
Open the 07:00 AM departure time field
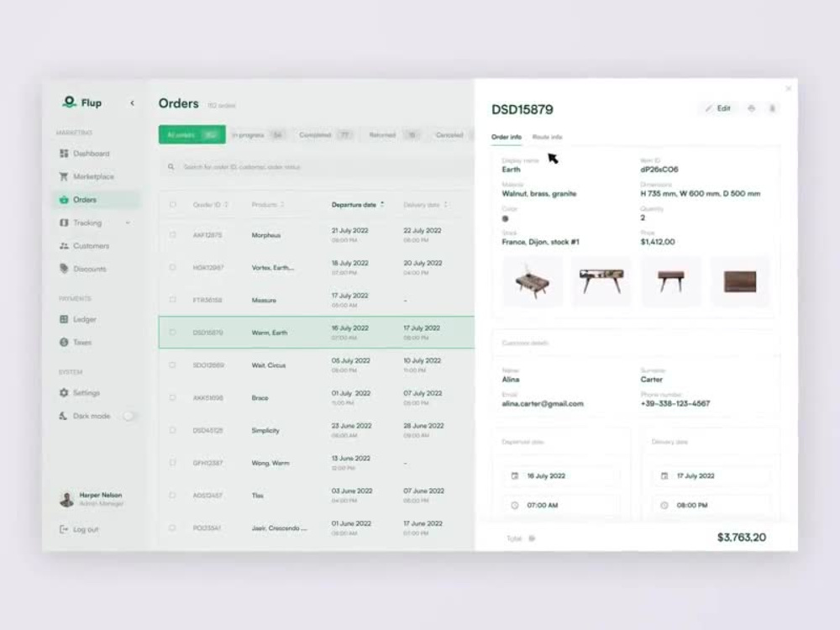coord(561,505)
